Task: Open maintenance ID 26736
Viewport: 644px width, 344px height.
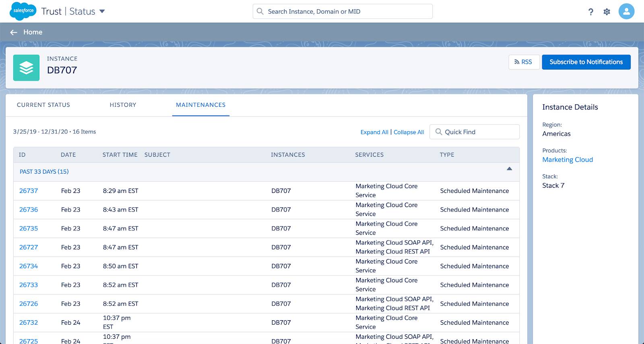Action: 29,209
